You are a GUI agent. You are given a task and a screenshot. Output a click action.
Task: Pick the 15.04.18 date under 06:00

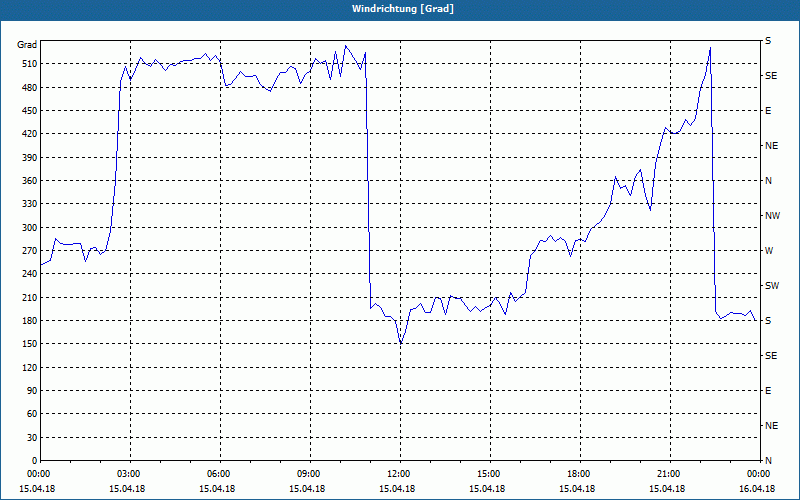(x=217, y=489)
